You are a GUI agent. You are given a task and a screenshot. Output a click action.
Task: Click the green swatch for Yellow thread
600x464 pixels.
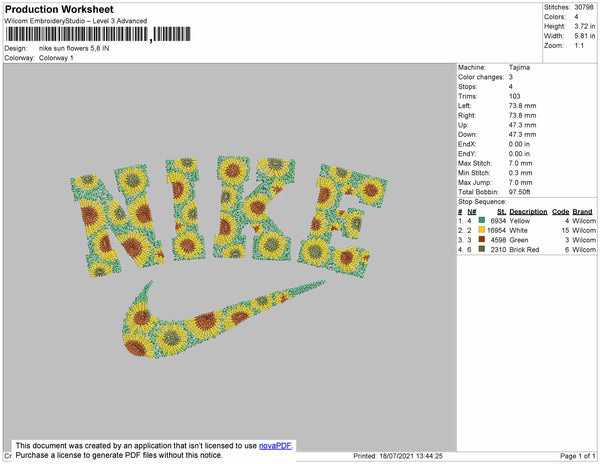point(482,220)
